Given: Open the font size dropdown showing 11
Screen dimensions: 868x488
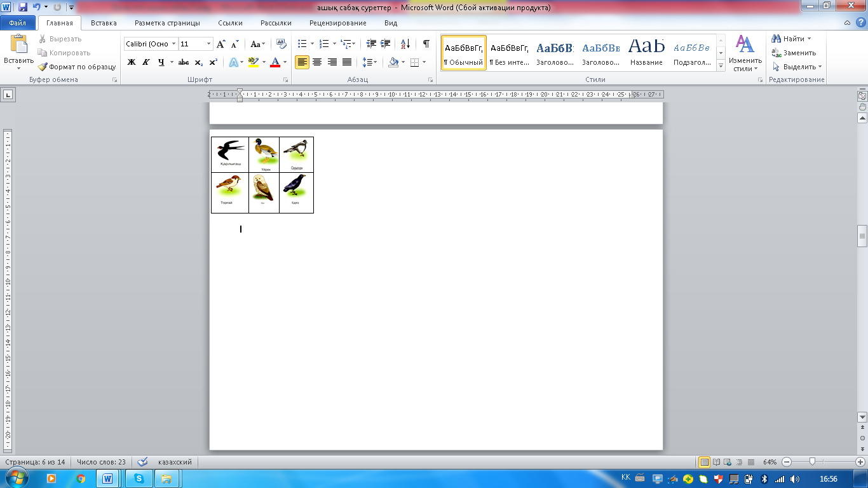Looking at the screenshot, I should point(209,44).
